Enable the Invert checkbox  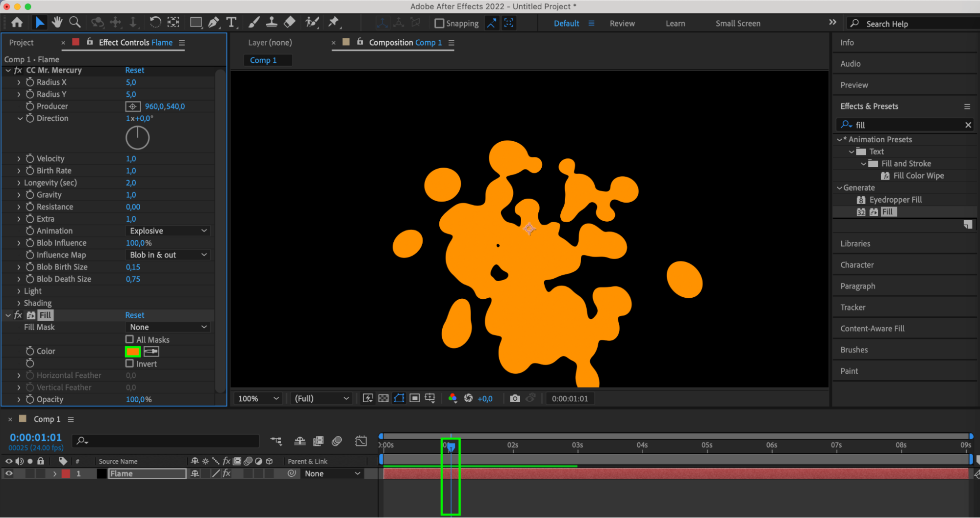point(130,363)
